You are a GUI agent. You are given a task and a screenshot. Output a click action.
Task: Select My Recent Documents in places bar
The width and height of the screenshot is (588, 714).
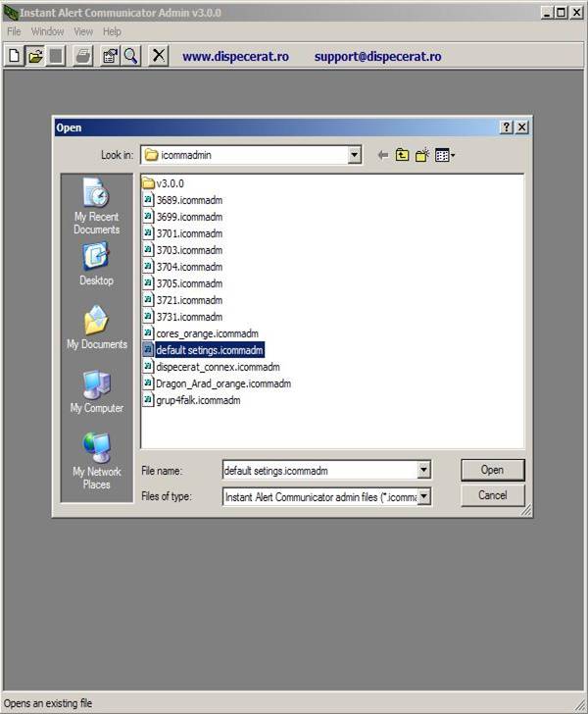tap(96, 206)
